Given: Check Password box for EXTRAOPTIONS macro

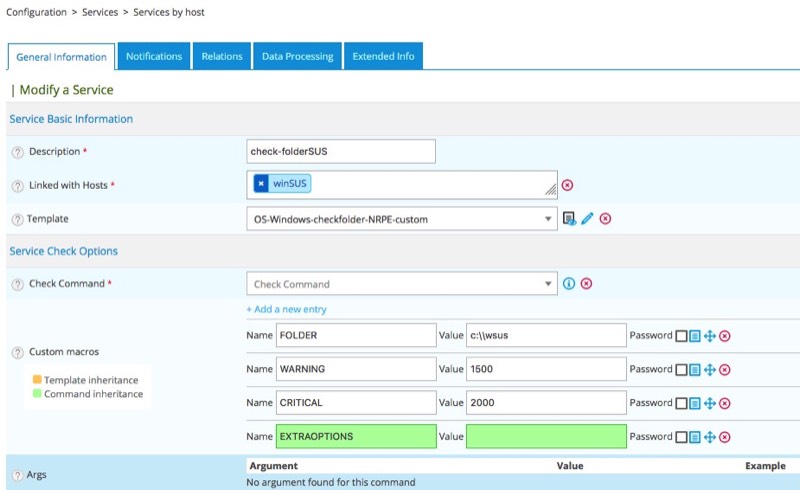Looking at the screenshot, I should click(681, 437).
